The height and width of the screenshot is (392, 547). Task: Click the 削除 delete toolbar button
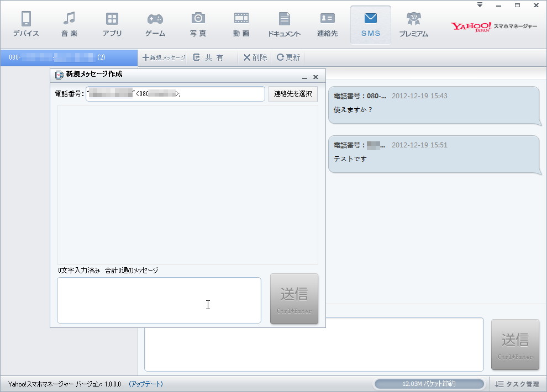pyautogui.click(x=255, y=57)
